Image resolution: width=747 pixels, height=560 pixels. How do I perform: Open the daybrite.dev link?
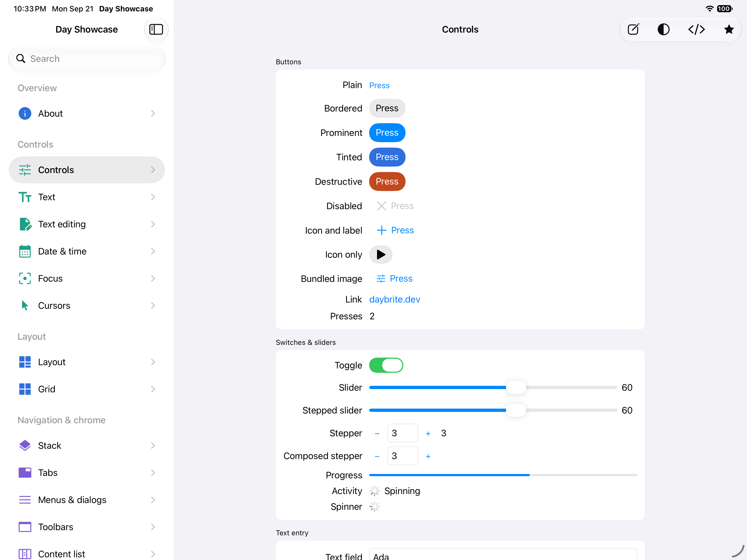394,300
